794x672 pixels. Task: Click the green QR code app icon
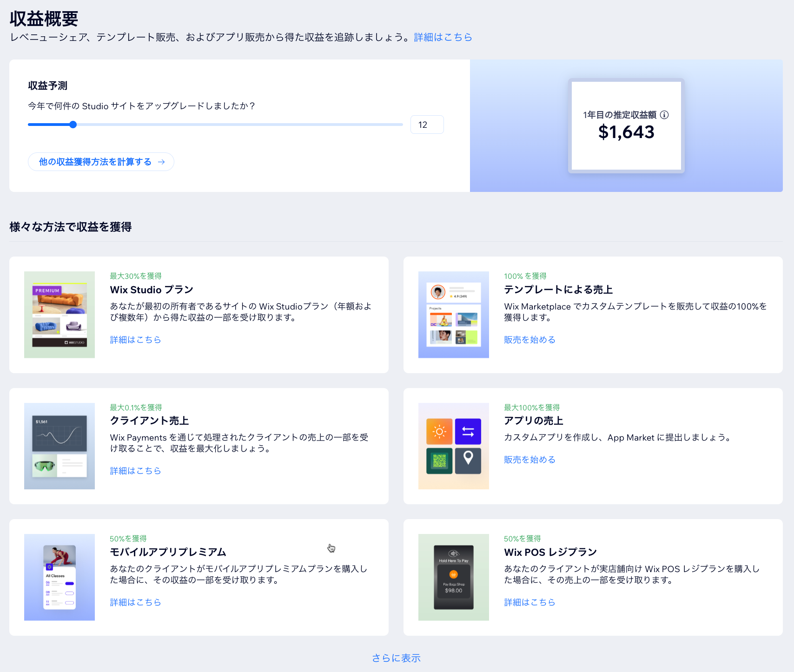439,461
